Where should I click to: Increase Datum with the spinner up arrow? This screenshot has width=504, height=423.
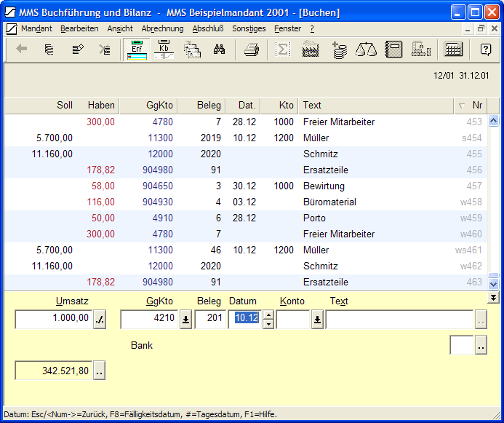tap(268, 315)
